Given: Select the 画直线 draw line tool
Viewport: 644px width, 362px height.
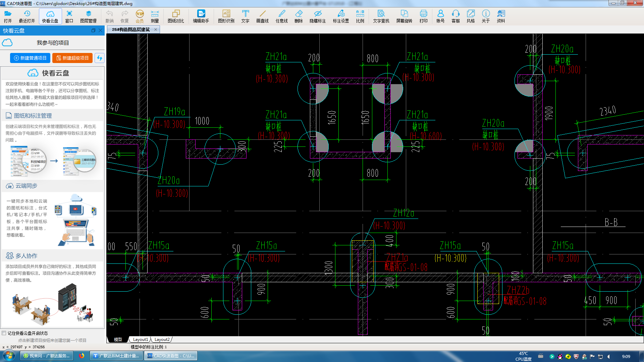Looking at the screenshot, I should [x=262, y=16].
